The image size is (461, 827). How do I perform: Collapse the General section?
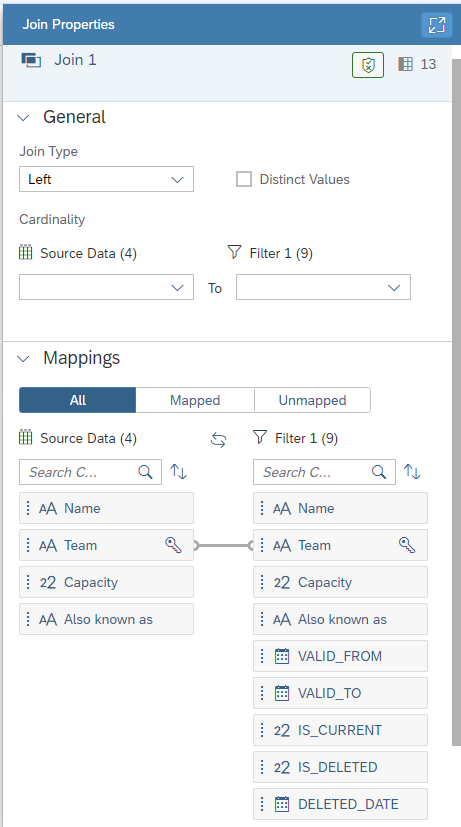pos(24,118)
